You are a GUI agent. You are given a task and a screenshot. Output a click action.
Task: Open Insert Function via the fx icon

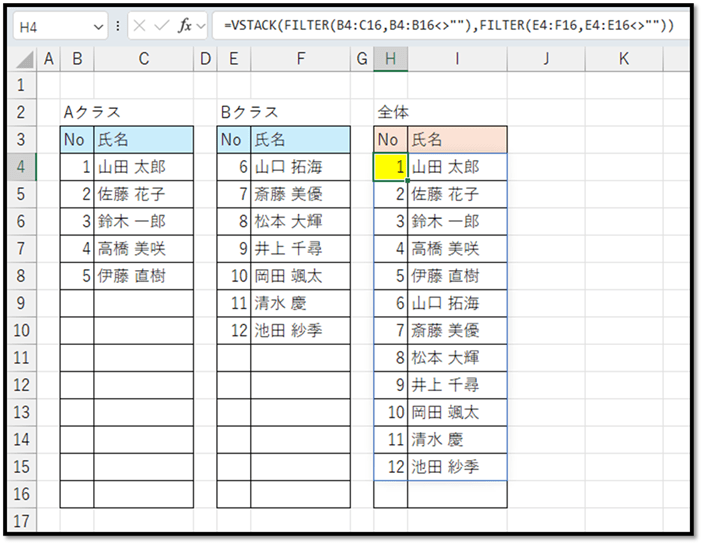(x=184, y=25)
